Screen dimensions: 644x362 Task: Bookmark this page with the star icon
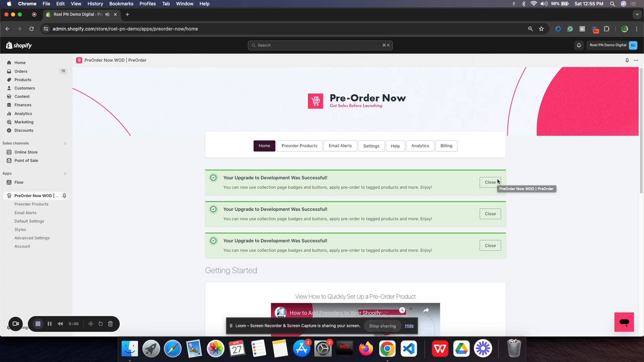click(541, 29)
